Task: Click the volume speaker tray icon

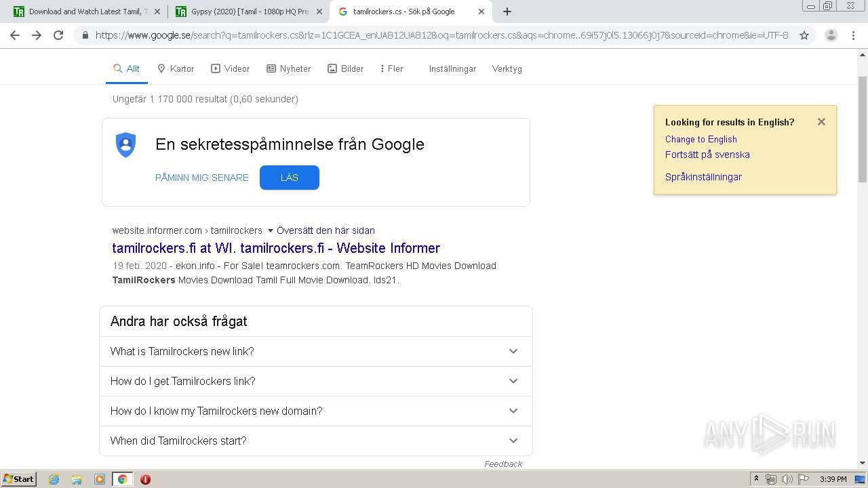Action: pyautogui.click(x=787, y=479)
